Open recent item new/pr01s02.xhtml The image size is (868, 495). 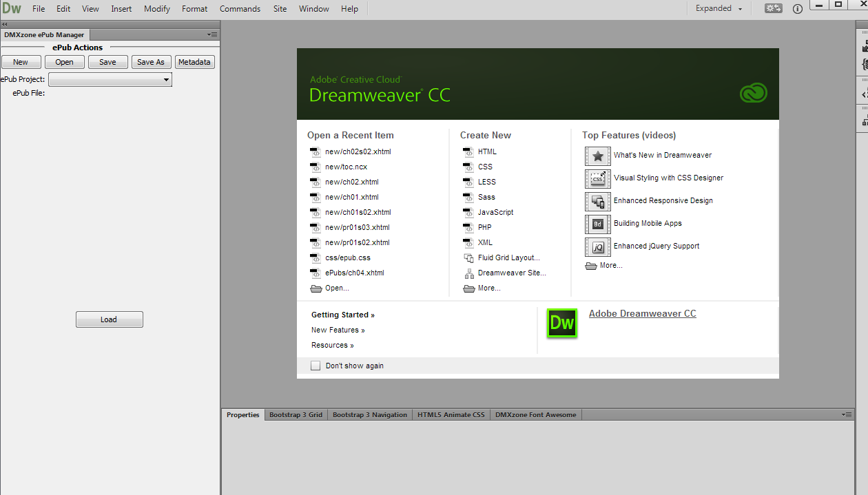tap(358, 243)
